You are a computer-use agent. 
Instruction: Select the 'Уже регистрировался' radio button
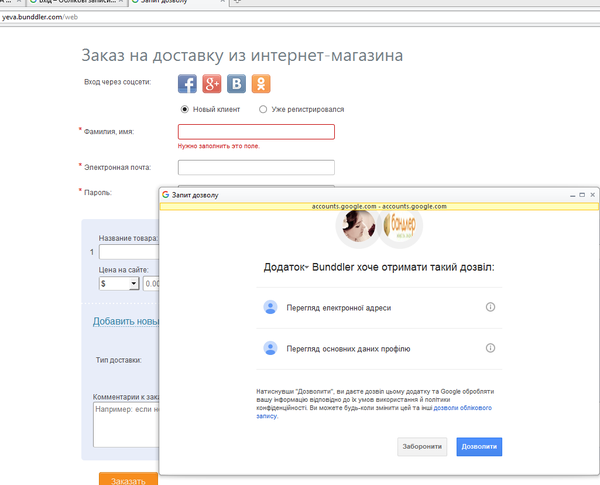tap(263, 109)
